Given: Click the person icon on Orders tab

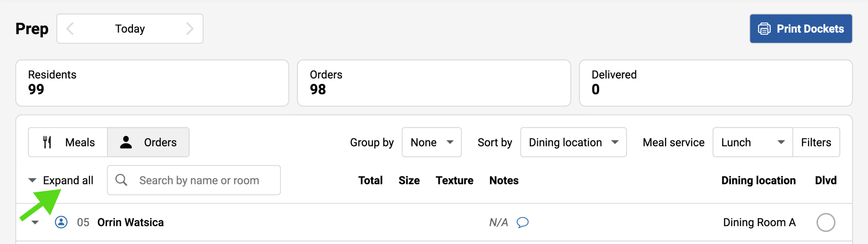Looking at the screenshot, I should pos(126,142).
